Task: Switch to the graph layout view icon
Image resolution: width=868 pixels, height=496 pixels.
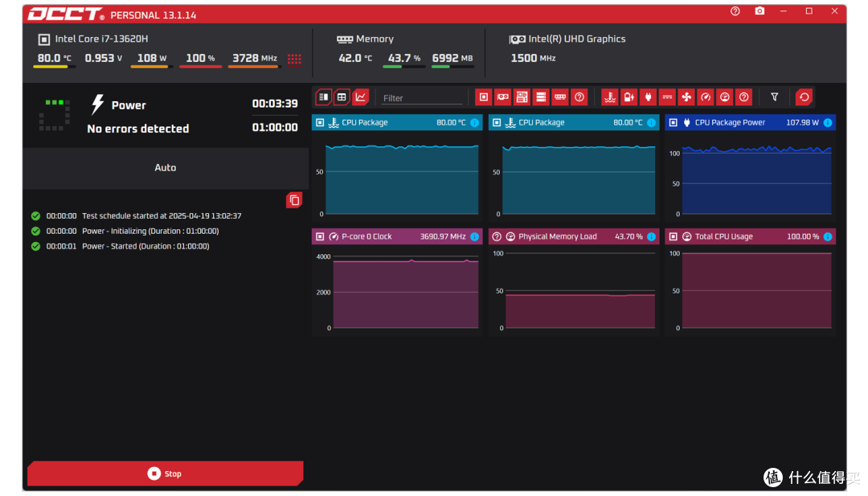Action: click(361, 97)
